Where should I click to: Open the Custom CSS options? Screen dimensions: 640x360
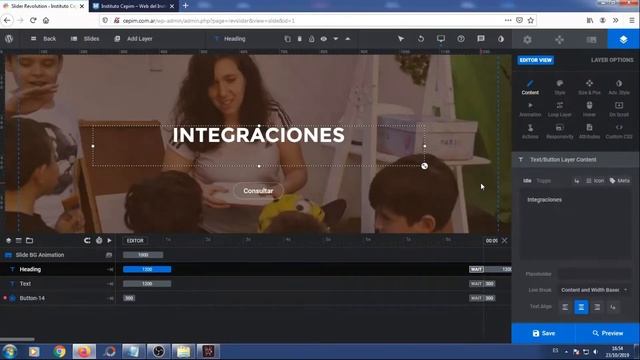click(619, 131)
